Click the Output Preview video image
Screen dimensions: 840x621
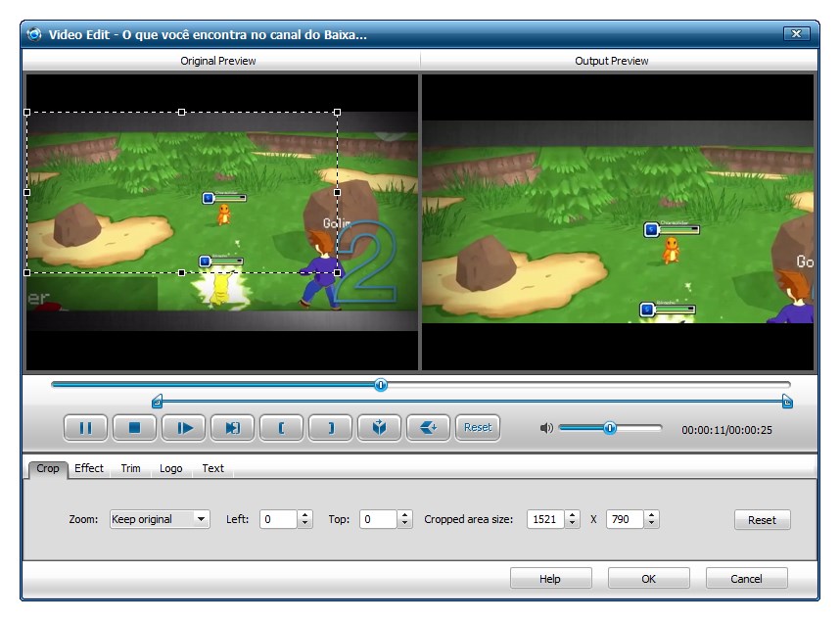tap(618, 221)
